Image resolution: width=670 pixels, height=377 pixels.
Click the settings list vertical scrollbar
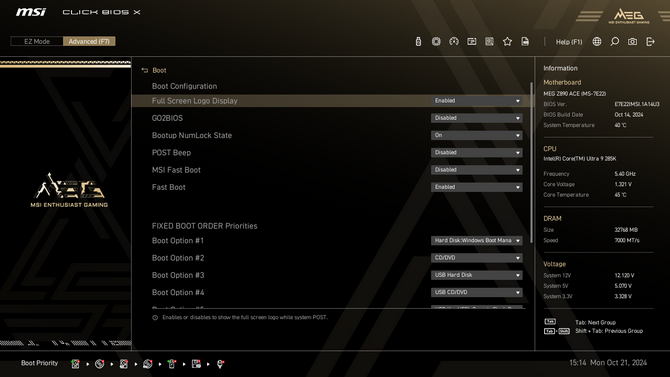point(531,162)
